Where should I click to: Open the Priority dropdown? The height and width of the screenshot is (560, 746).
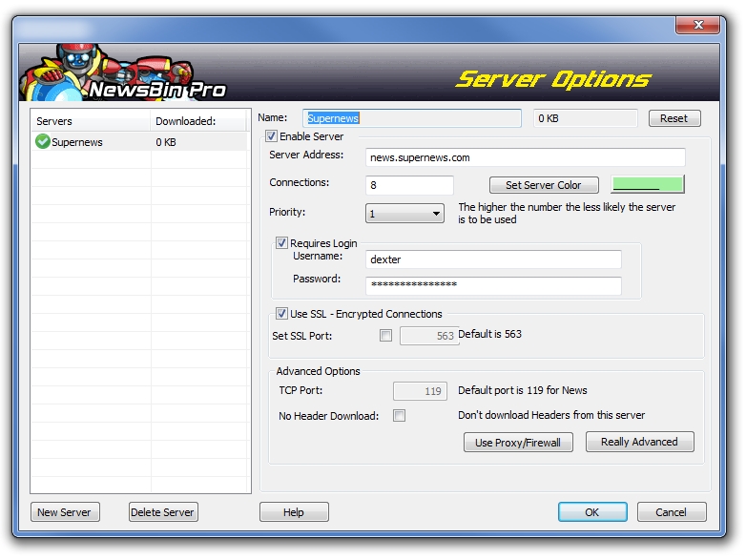tap(404, 213)
